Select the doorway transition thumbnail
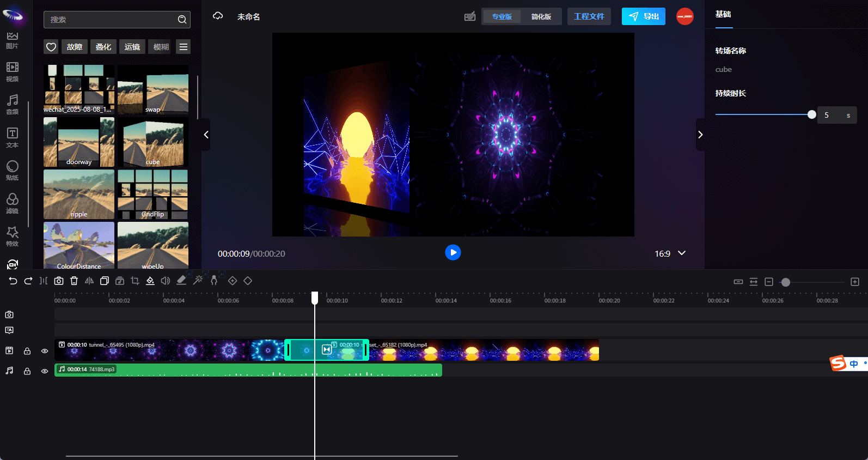 [x=79, y=142]
